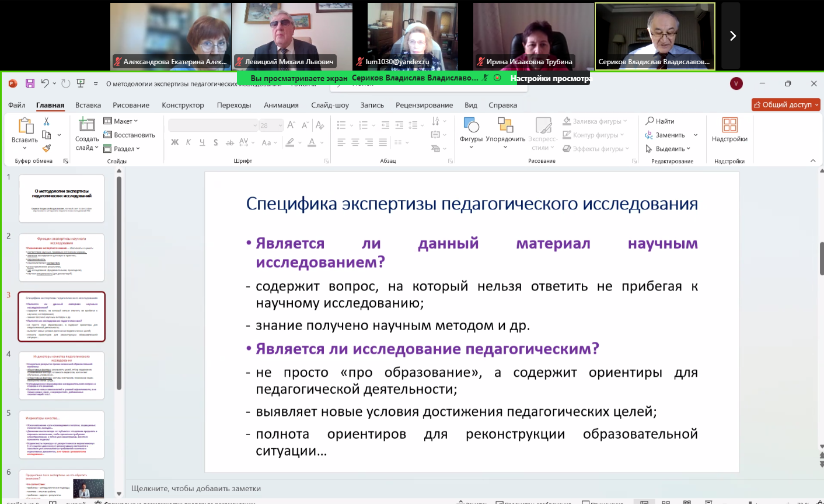Screen dimensions: 824x504
Task: Click the Общий доступ share button
Action: [x=786, y=104]
